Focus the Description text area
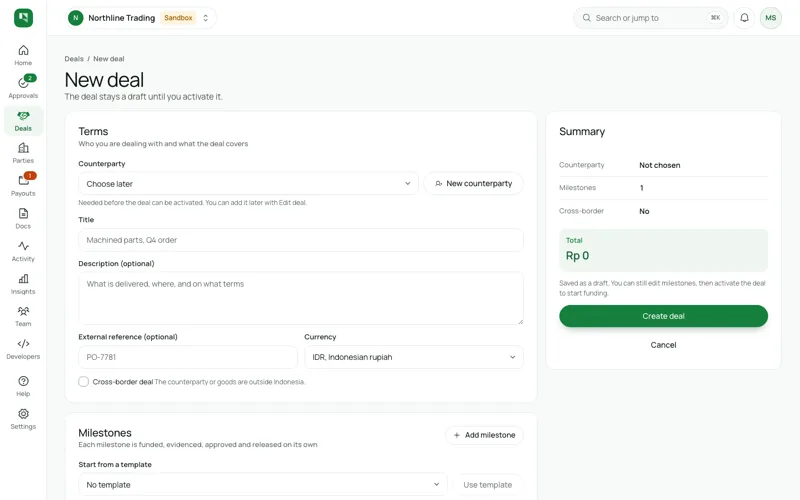 [301, 298]
